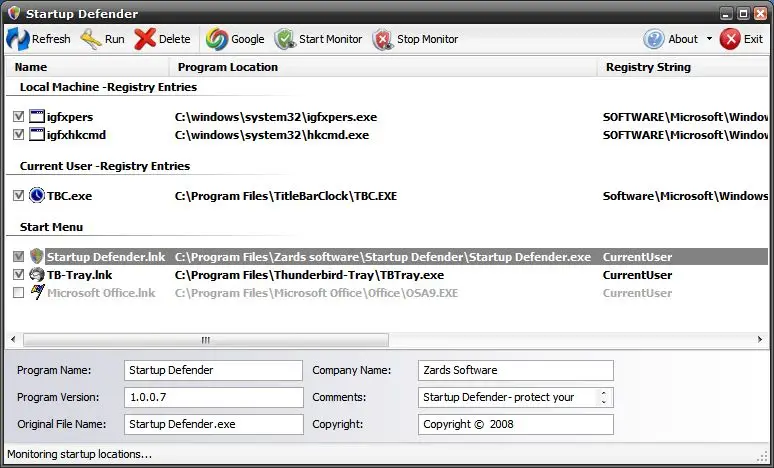The height and width of the screenshot is (468, 774).
Task: Click the Program Version field
Action: 214,397
